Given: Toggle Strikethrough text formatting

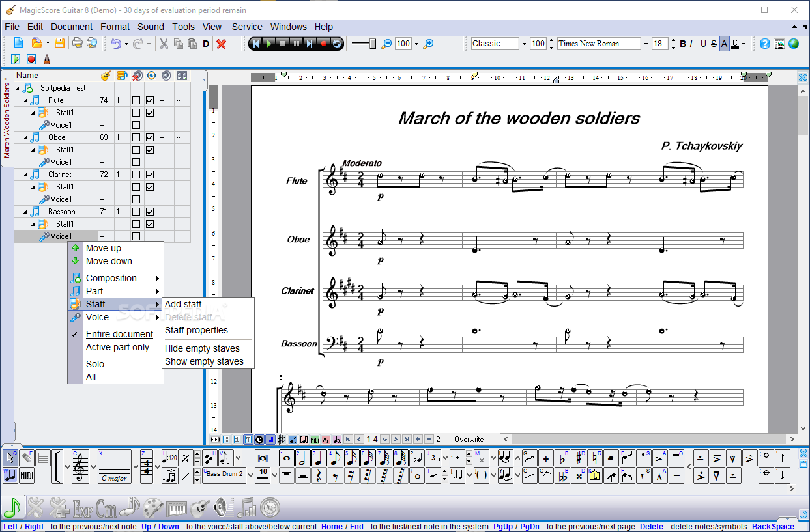Looking at the screenshot, I should point(714,44).
